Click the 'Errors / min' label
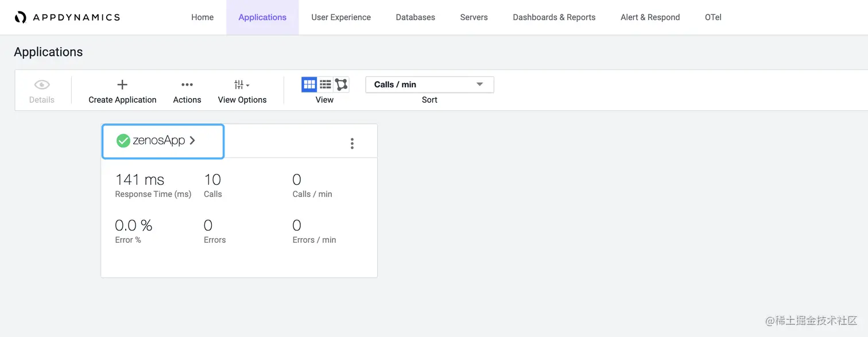Image resolution: width=868 pixels, height=337 pixels. pyautogui.click(x=314, y=240)
